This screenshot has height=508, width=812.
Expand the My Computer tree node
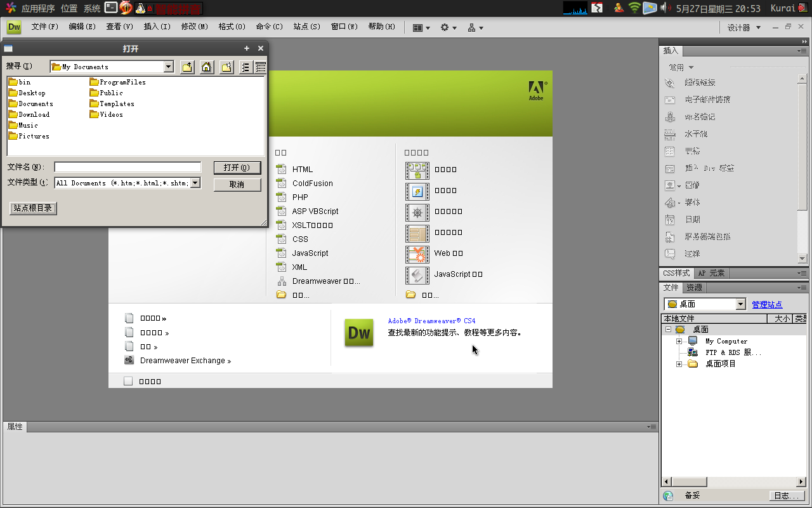point(679,341)
